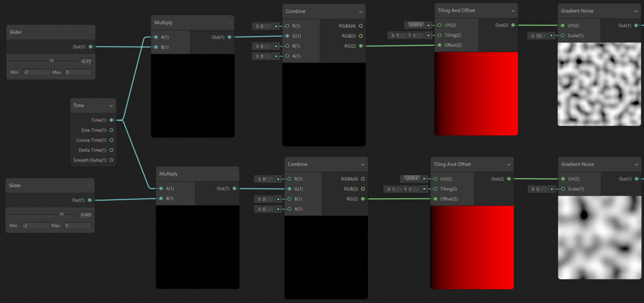Click the Offset(2) port on upper Tiling And Offset

click(x=440, y=45)
